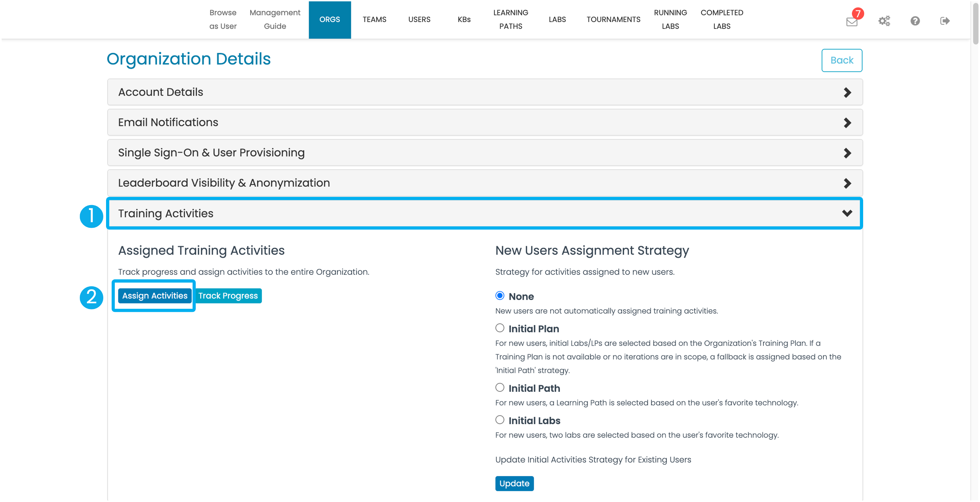Click 'Track progress and assign activities' description text
Image resolution: width=980 pixels, height=502 pixels.
(x=244, y=272)
